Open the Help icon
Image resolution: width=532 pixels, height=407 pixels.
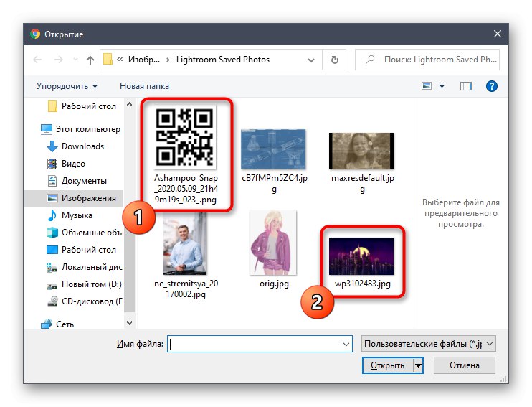[491, 86]
